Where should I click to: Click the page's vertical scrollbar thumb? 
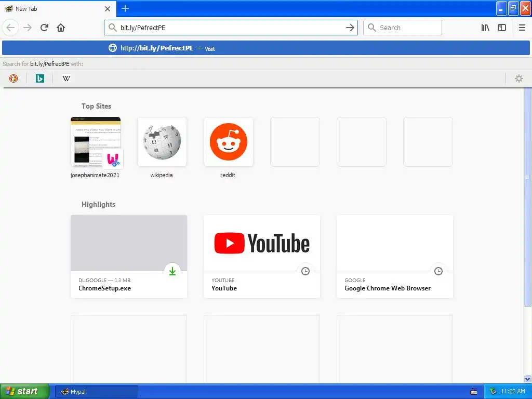coord(527,197)
